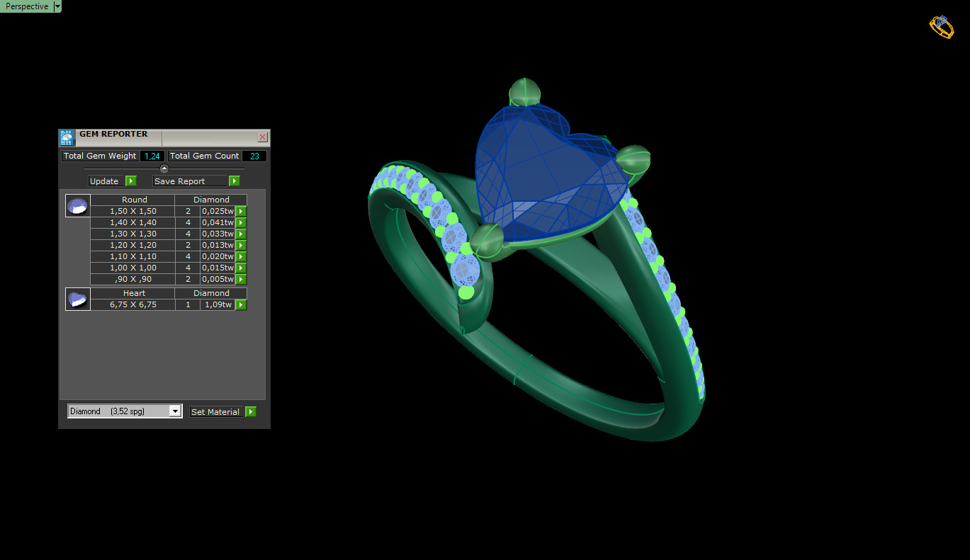The height and width of the screenshot is (560, 970).
Task: Select the ,90 X ,90 size cell
Action: coord(133,279)
